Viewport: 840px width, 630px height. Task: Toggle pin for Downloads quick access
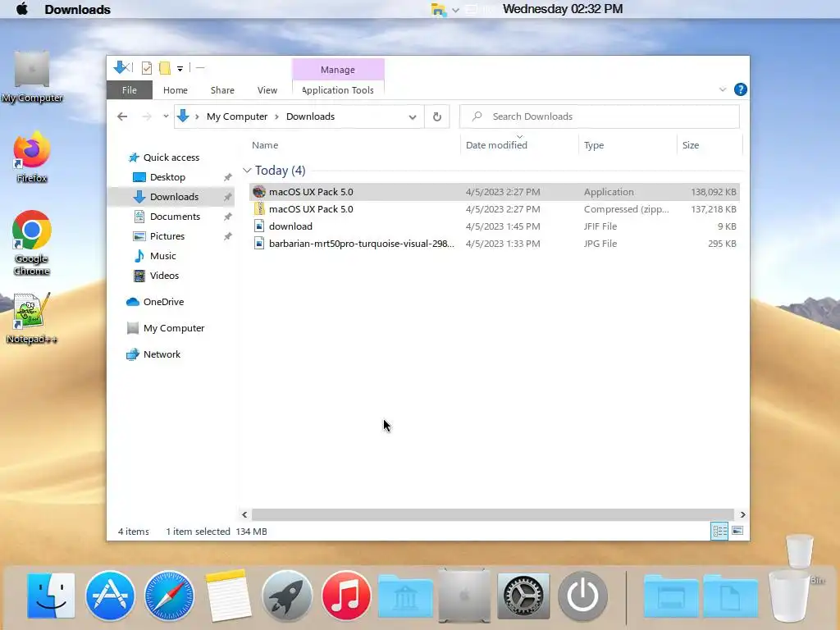point(228,197)
